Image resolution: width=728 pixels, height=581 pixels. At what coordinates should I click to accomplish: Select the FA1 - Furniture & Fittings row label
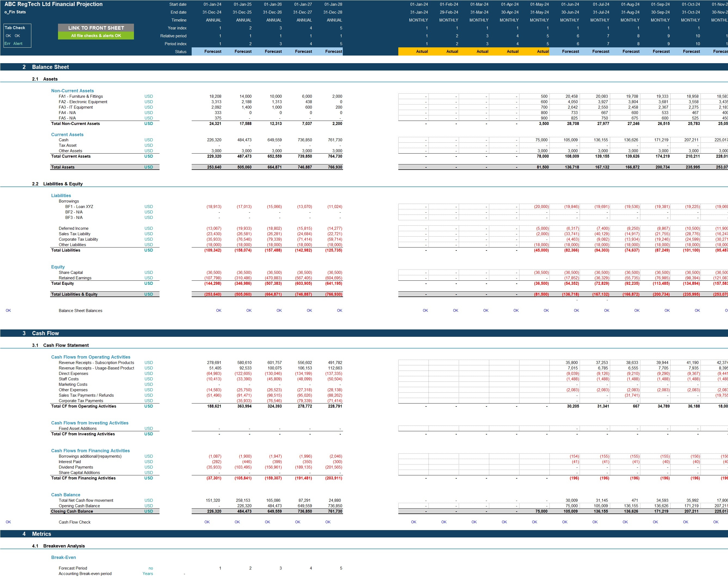[x=81, y=96]
